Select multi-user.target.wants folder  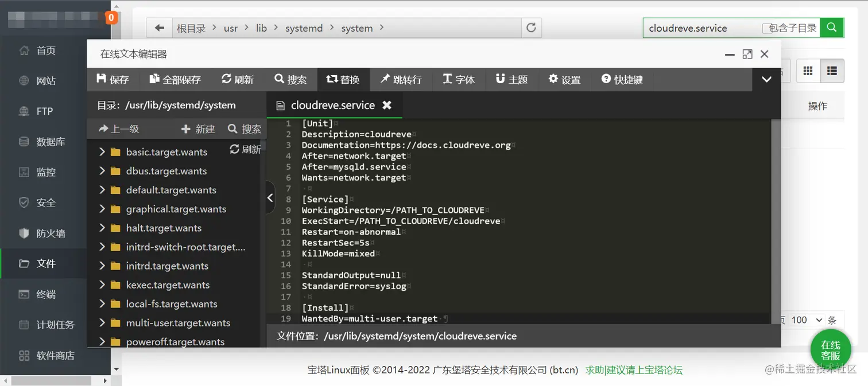178,323
